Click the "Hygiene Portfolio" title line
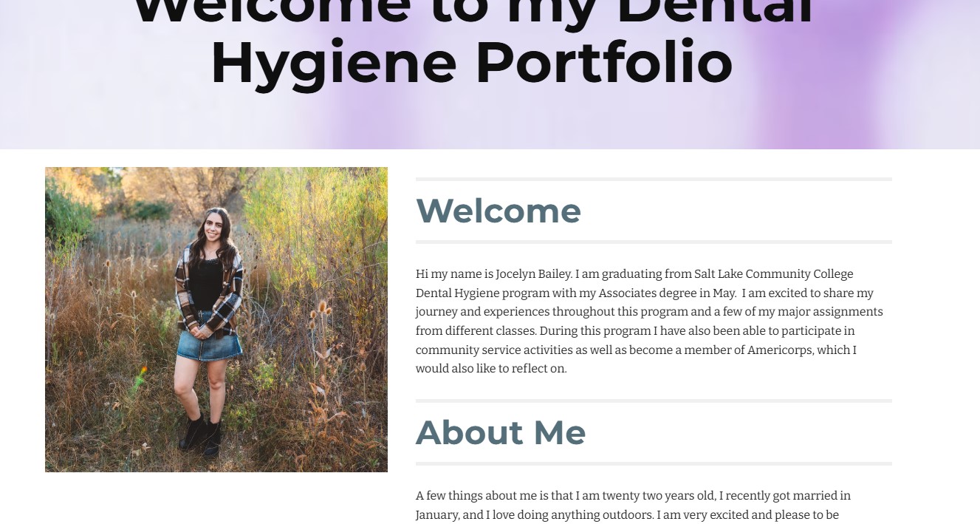Viewport: 980px width, 524px height. [471, 63]
